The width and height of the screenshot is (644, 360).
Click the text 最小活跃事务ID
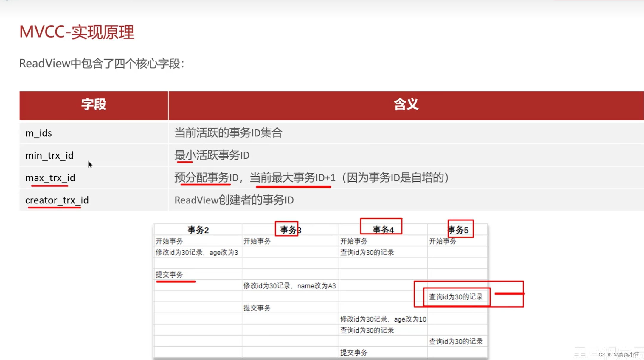tap(212, 155)
